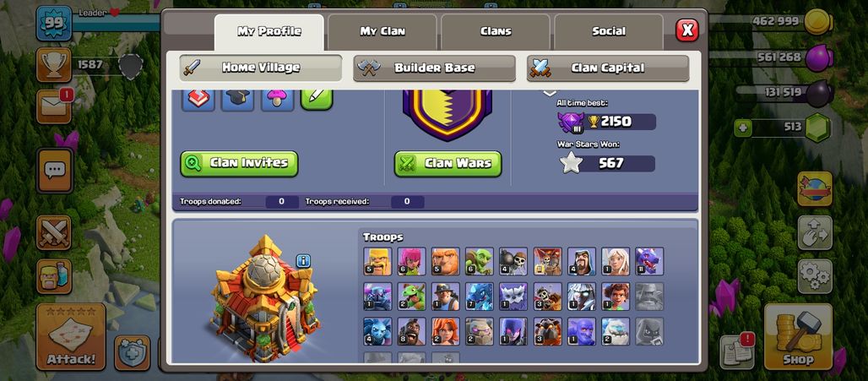Image resolution: width=868 pixels, height=381 pixels.
Task: Expand the white chevron above All time best
Action: point(550,93)
